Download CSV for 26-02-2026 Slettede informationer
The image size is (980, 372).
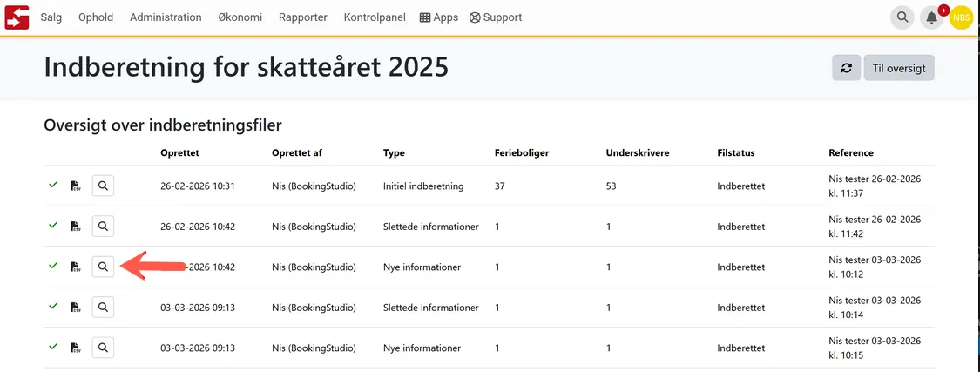[x=76, y=227]
